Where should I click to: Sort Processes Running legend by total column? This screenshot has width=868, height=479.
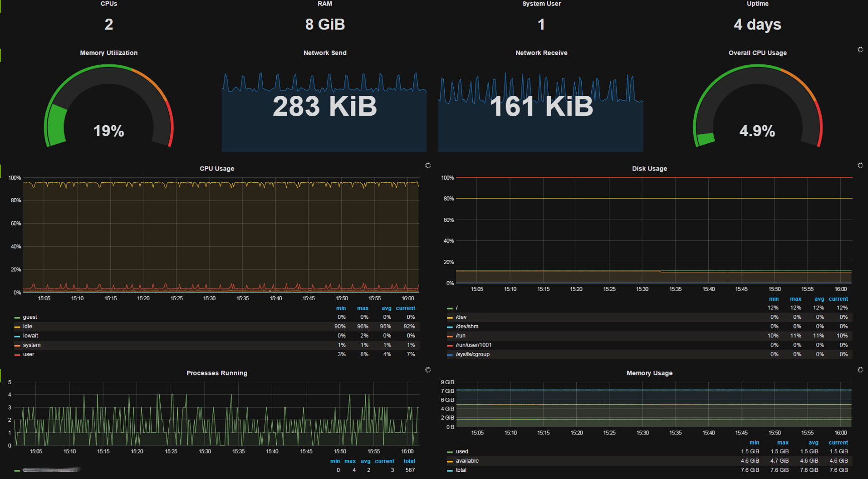[x=409, y=461]
